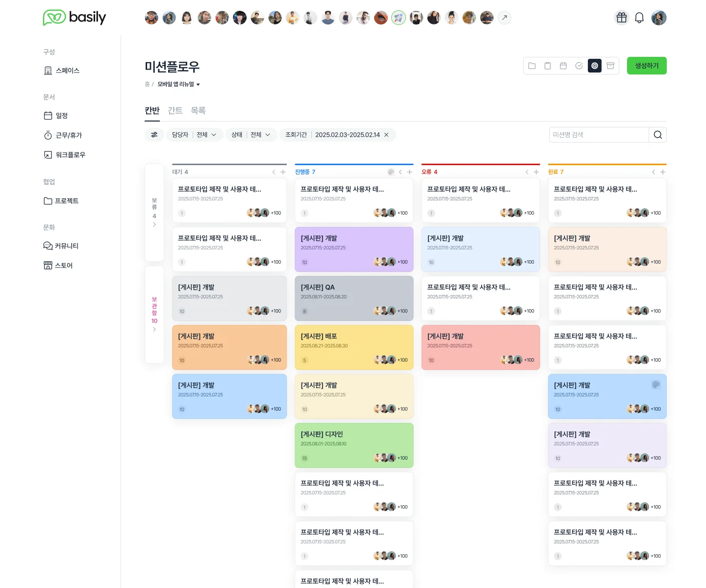Open the purple [게시판] 개발 card in 진행중
The height and width of the screenshot is (588, 706).
click(x=354, y=249)
